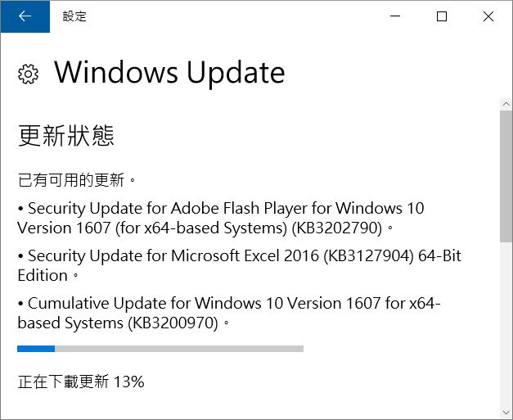Screen dimensions: 513x420
Task: Select the Cumulative Update KB3200970 entry
Action: click(229, 313)
